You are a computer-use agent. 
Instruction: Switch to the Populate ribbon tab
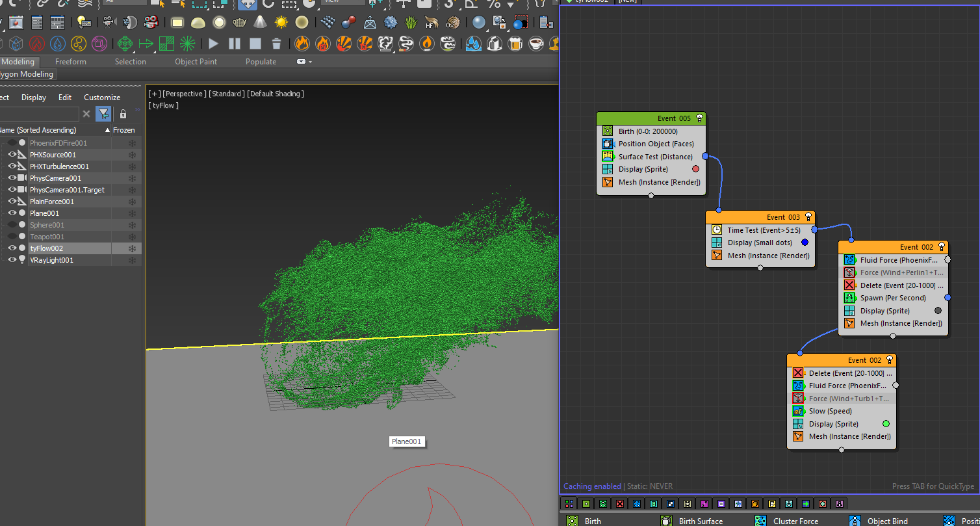261,62
